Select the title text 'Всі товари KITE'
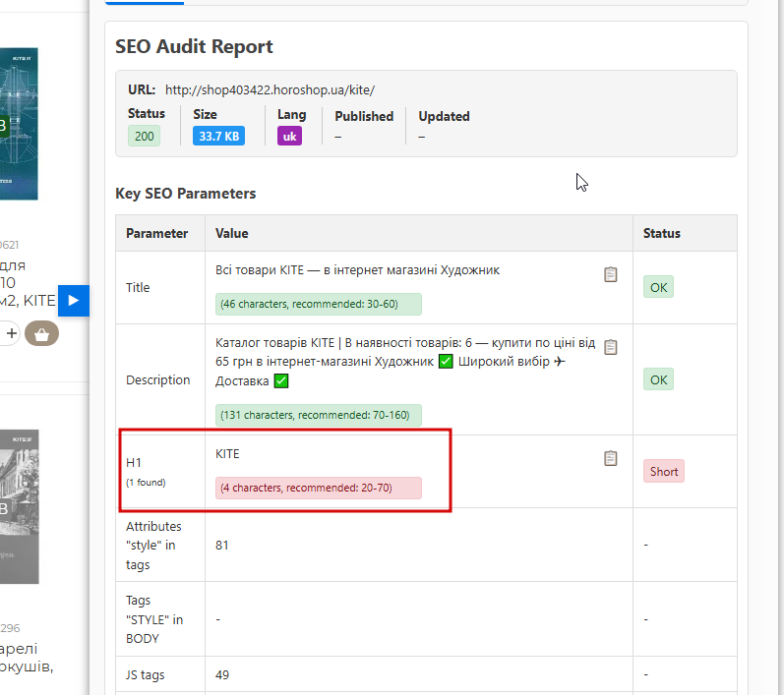The height and width of the screenshot is (695, 784). pos(260,269)
